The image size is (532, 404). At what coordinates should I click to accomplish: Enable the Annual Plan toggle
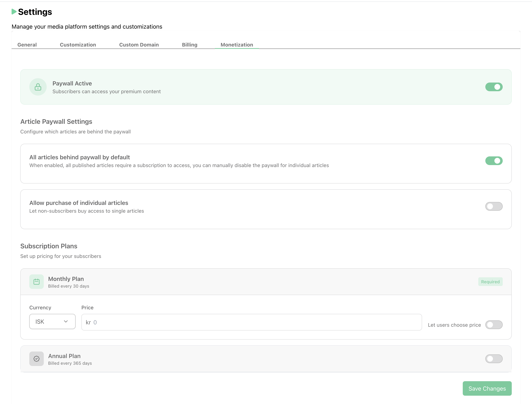click(494, 359)
